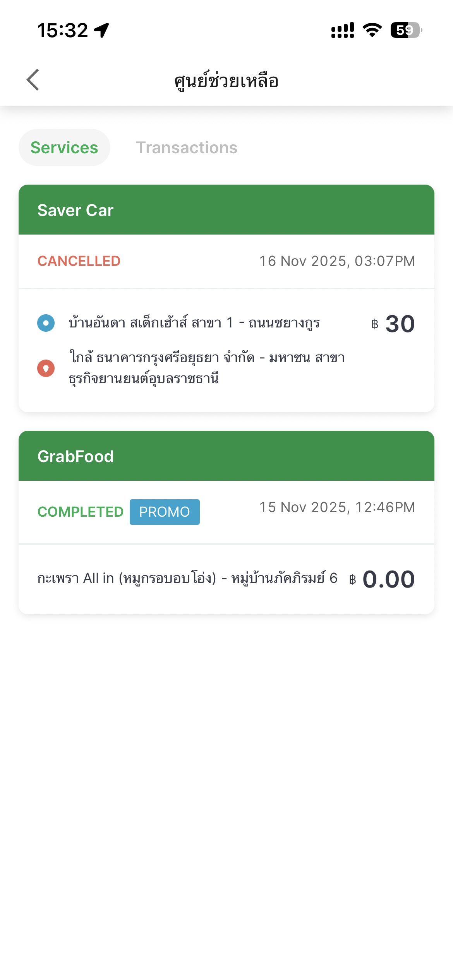Tap the COMPLETED status label
The image size is (453, 980).
81,512
